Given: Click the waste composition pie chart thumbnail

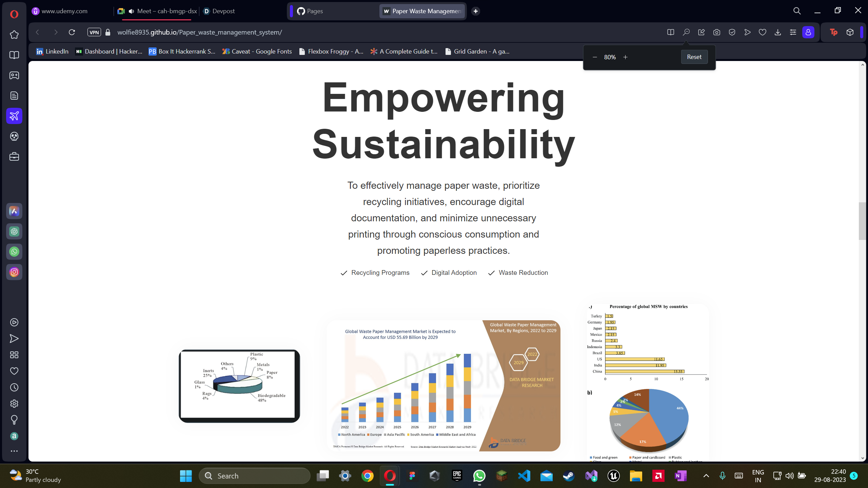Looking at the screenshot, I should 239,386.
